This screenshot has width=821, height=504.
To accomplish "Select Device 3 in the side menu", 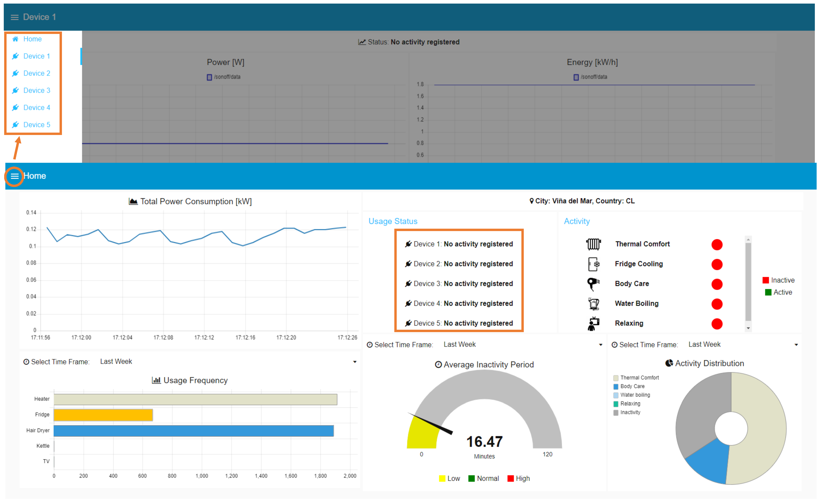I will click(x=37, y=90).
